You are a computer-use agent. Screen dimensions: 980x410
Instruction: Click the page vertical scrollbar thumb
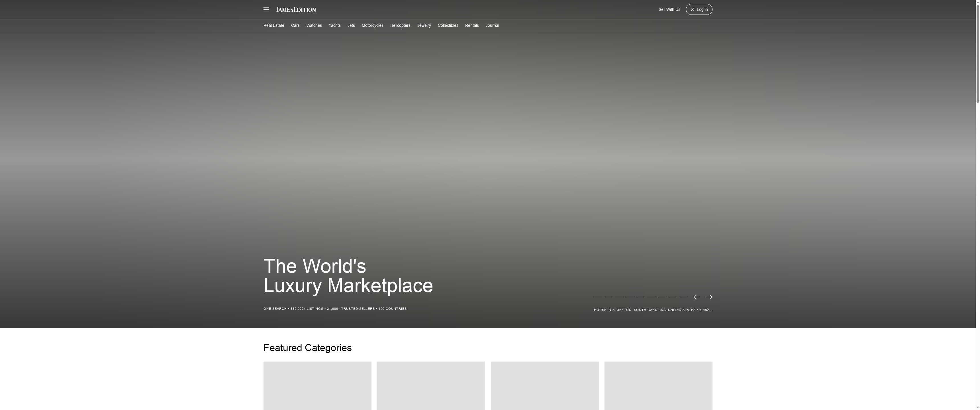tap(978, 53)
